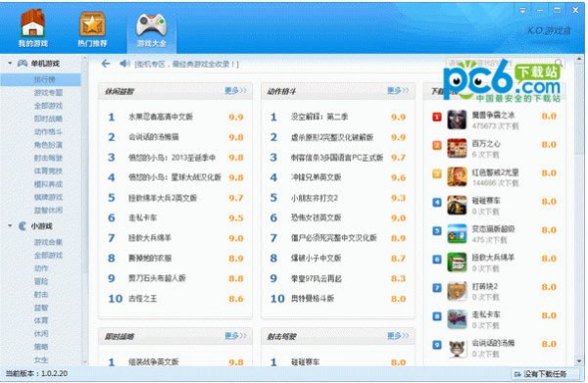Open 碰碰赛车 in 射击驾驶 list
588x383 pixels.
click(x=305, y=362)
